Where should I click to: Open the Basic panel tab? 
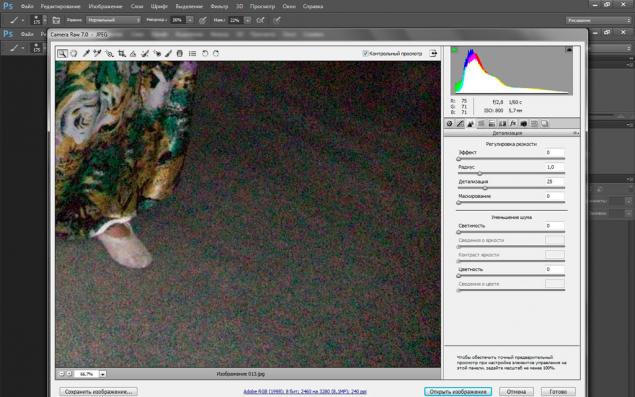coord(450,124)
